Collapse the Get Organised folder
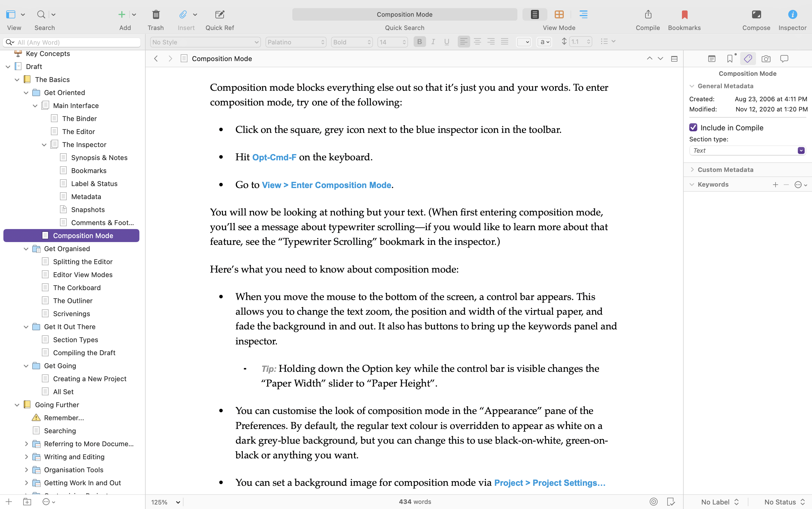This screenshot has width=812, height=509. click(x=26, y=249)
